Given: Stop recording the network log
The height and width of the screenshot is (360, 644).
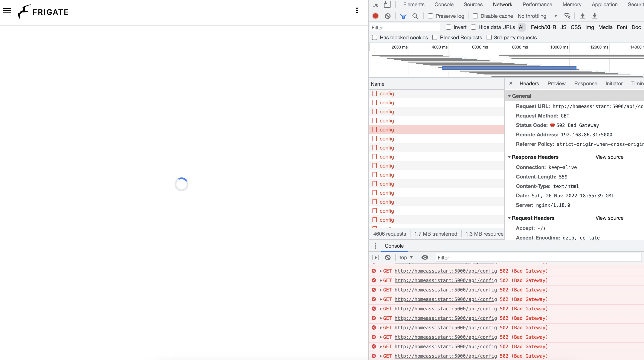Looking at the screenshot, I should (x=375, y=16).
